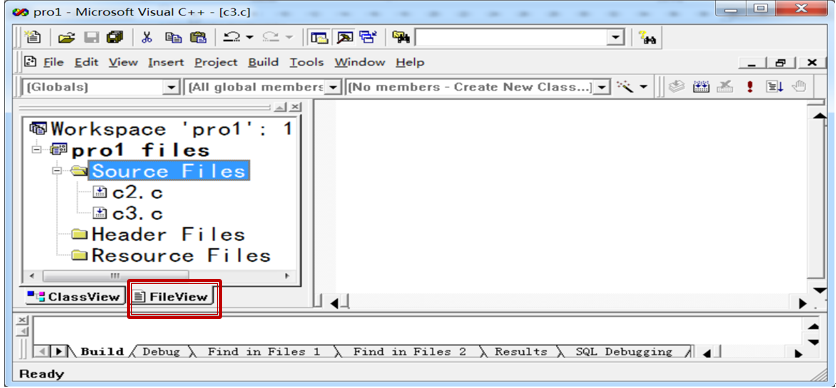
Task: Toggle the Output window toolbar button
Action: (x=344, y=37)
